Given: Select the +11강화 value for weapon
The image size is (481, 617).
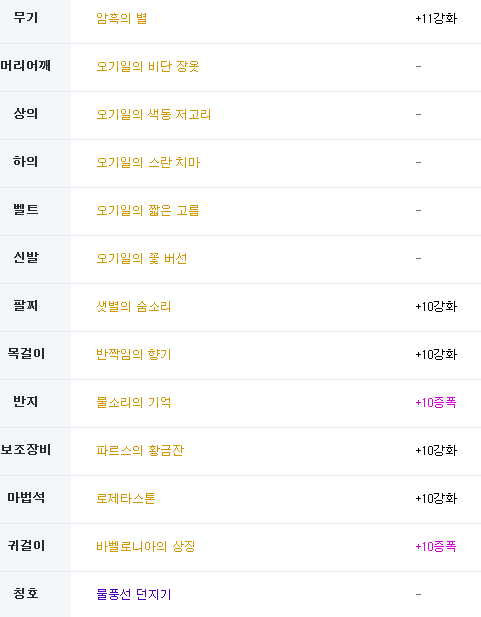Looking at the screenshot, I should click(x=436, y=18).
